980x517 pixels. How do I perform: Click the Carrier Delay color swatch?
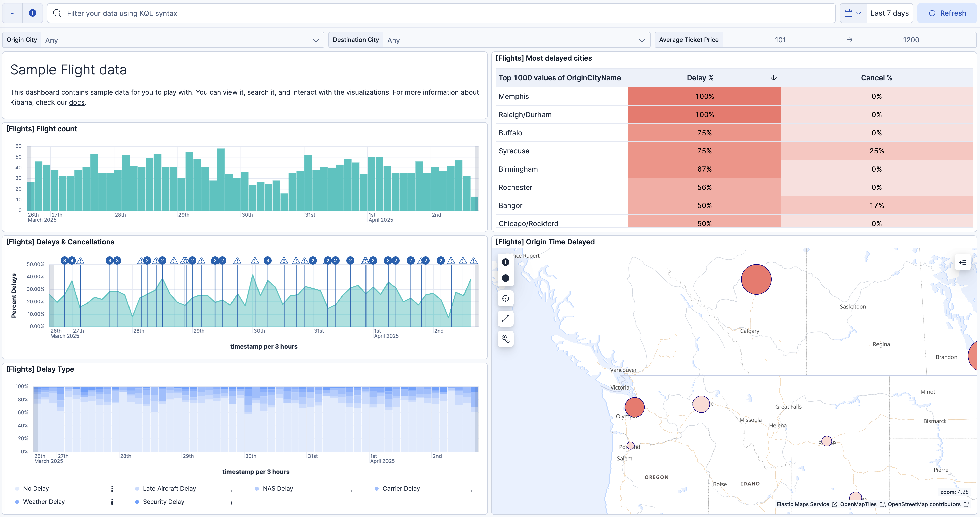(376, 488)
